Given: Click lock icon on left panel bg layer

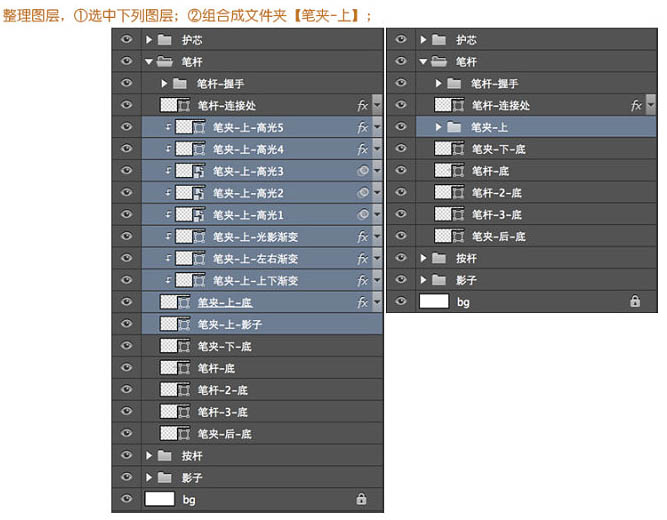Looking at the screenshot, I should [x=361, y=499].
